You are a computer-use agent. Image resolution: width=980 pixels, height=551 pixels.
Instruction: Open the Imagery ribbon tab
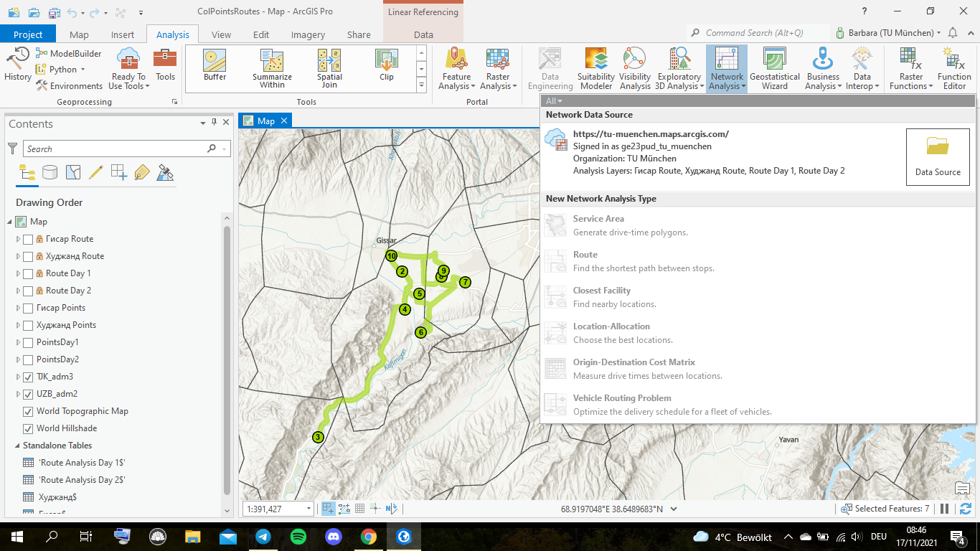(308, 34)
